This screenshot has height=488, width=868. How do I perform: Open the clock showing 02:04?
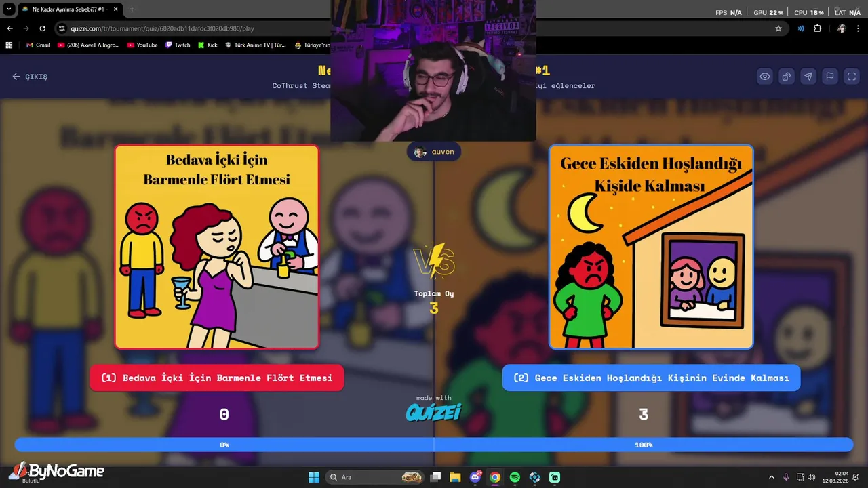(x=835, y=477)
